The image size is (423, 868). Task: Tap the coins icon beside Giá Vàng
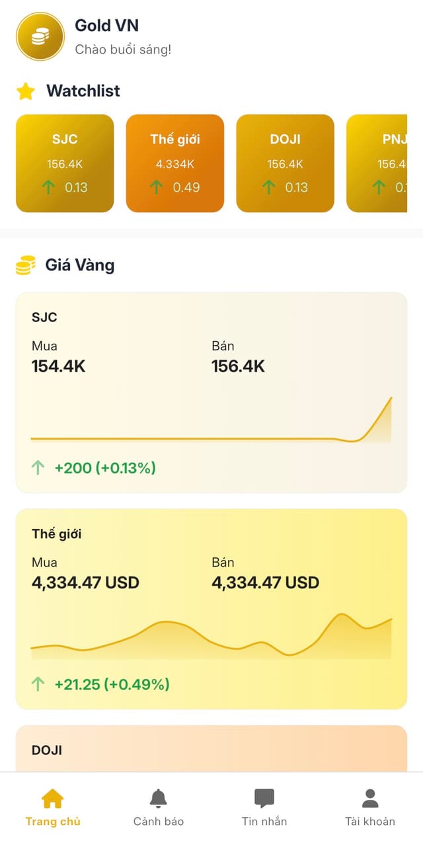click(25, 265)
